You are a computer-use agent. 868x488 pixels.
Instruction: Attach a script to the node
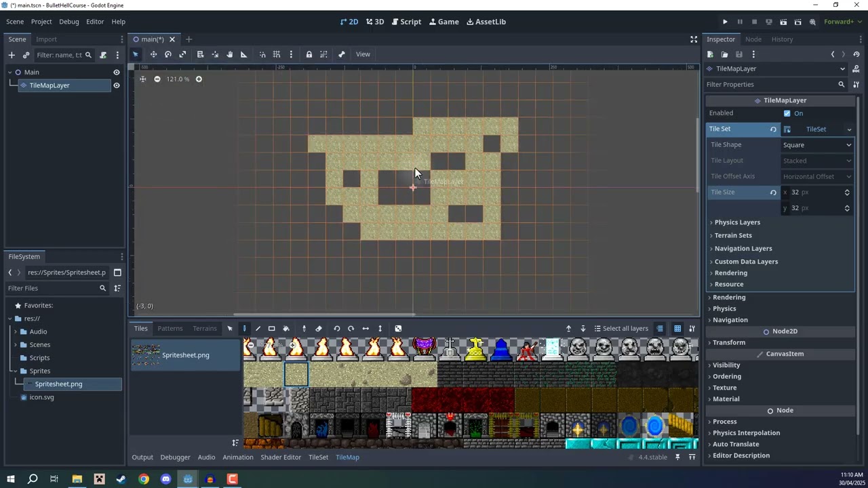coord(103,55)
